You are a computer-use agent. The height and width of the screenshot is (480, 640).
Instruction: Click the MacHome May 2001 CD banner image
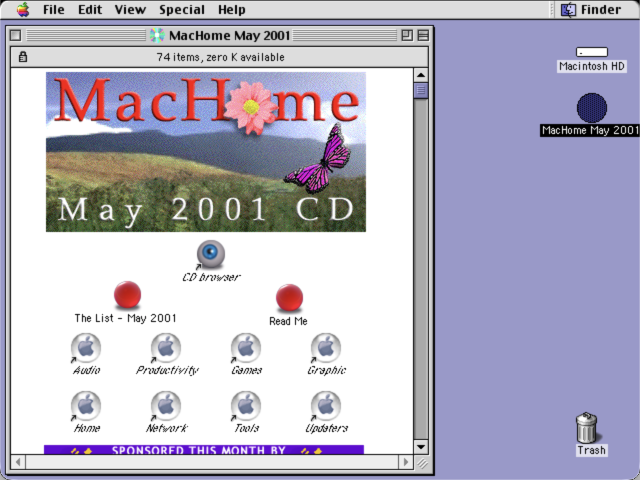click(x=206, y=152)
